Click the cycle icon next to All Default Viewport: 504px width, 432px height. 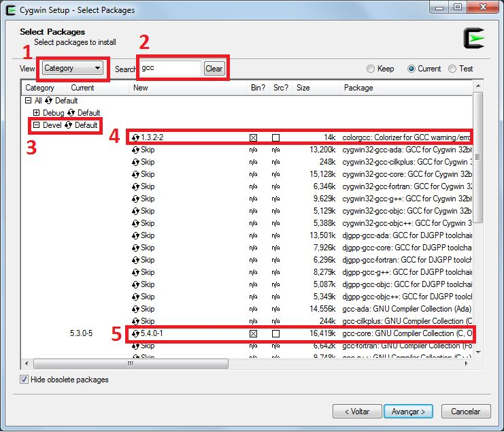click(48, 101)
